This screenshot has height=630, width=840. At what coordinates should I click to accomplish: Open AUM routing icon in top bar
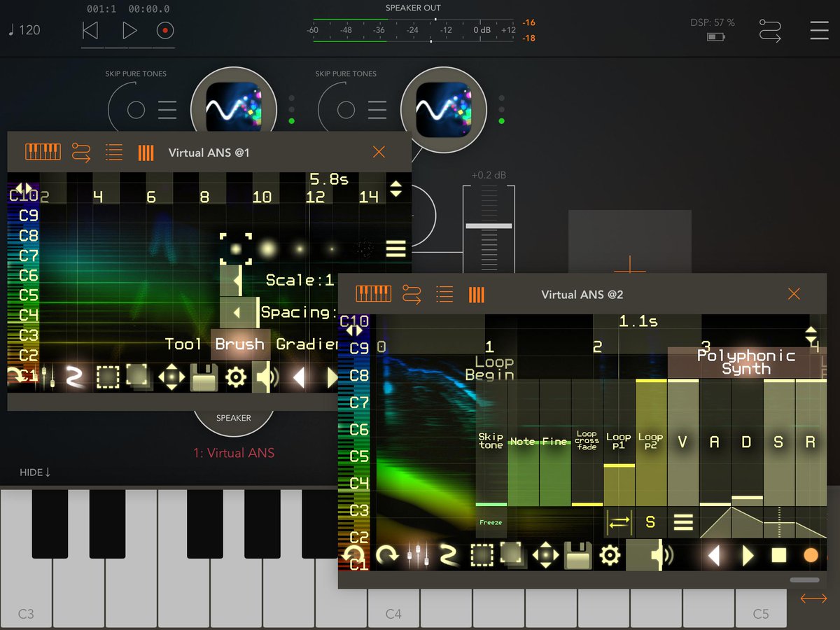tap(771, 31)
